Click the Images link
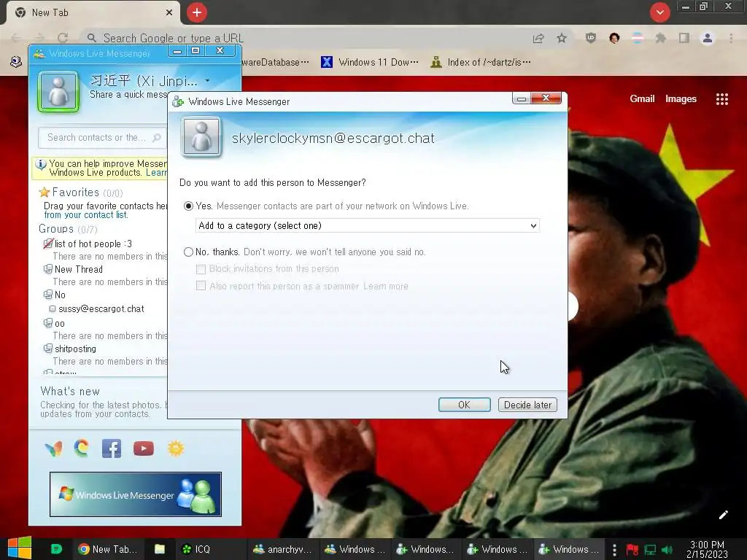The image size is (747, 560). [x=681, y=98]
